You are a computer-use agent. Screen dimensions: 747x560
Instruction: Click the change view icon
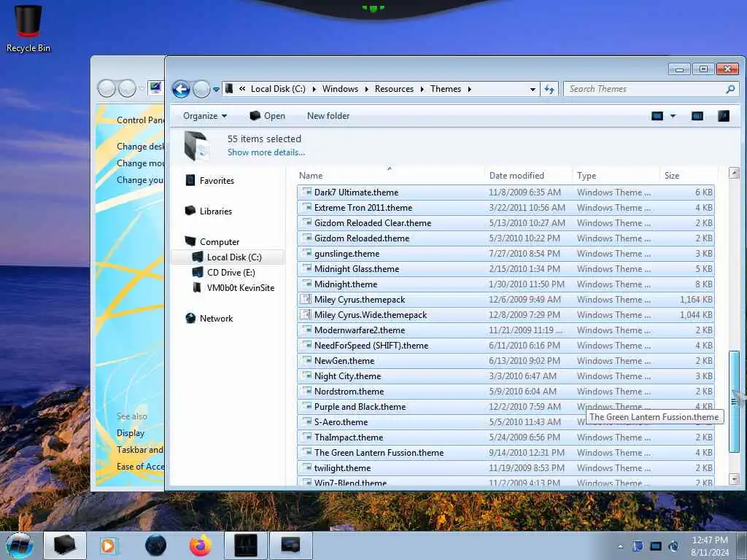point(657,116)
